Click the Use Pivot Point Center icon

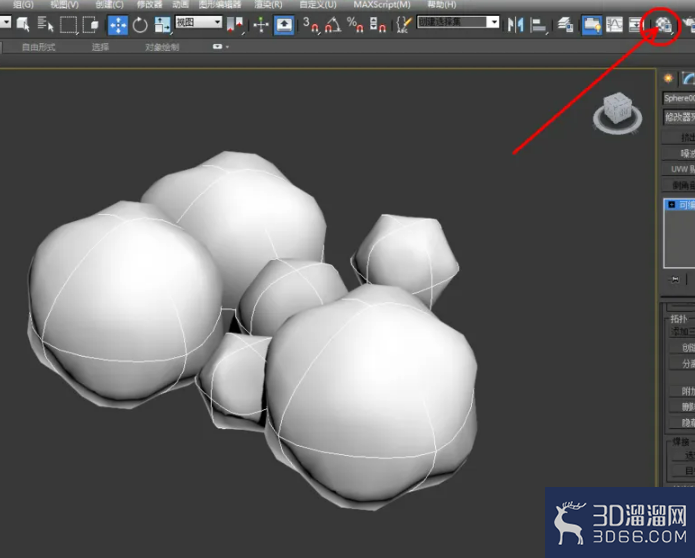(x=235, y=25)
